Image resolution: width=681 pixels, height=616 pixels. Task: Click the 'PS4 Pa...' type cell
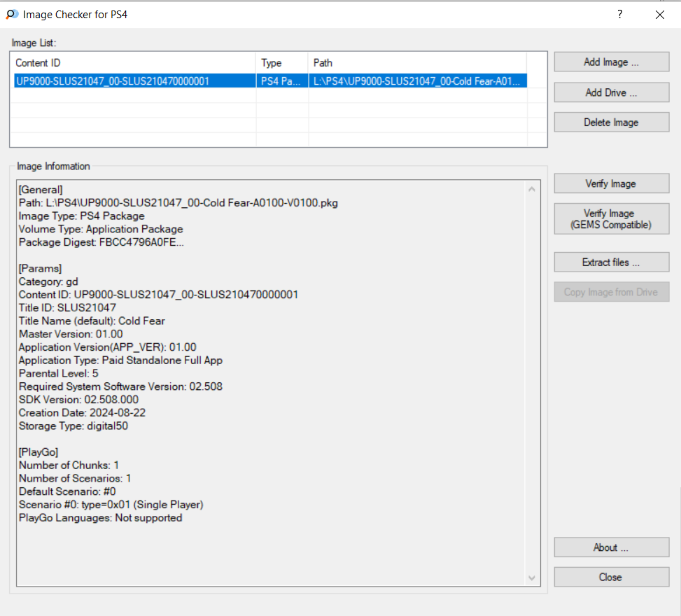point(282,81)
